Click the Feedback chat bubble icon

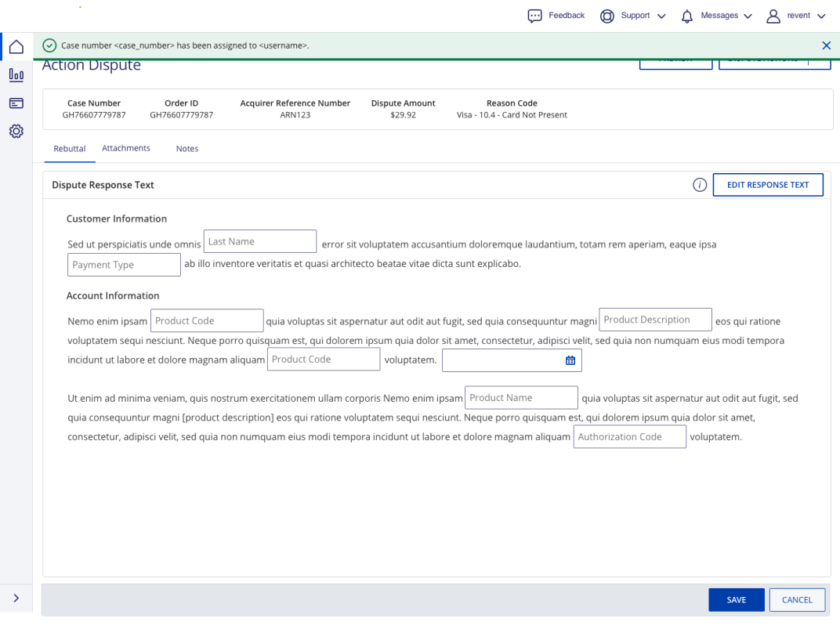tap(535, 16)
